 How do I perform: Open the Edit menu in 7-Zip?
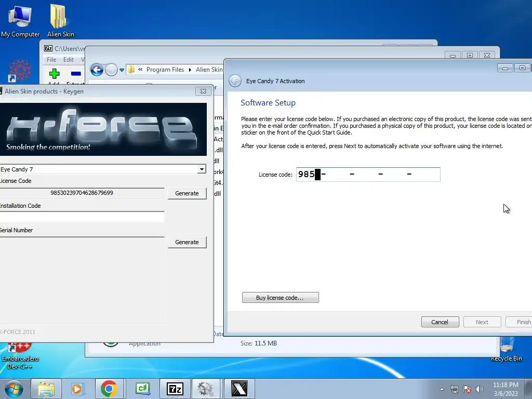pos(69,60)
